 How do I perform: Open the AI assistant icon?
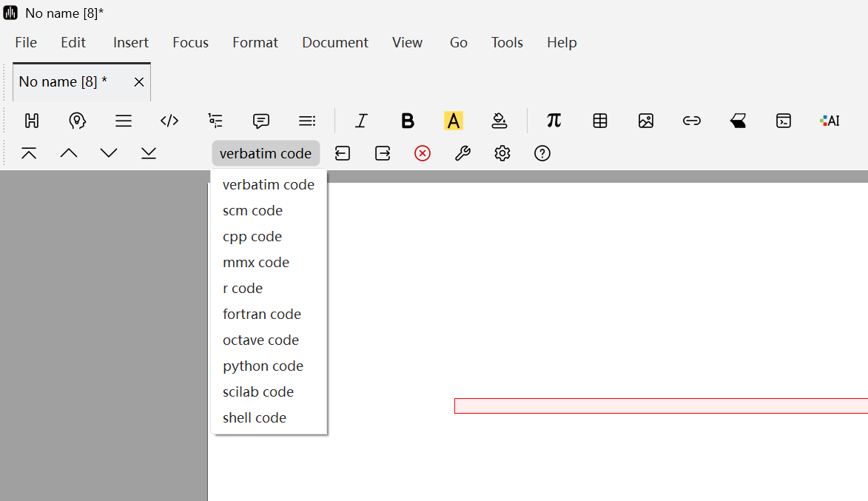830,121
